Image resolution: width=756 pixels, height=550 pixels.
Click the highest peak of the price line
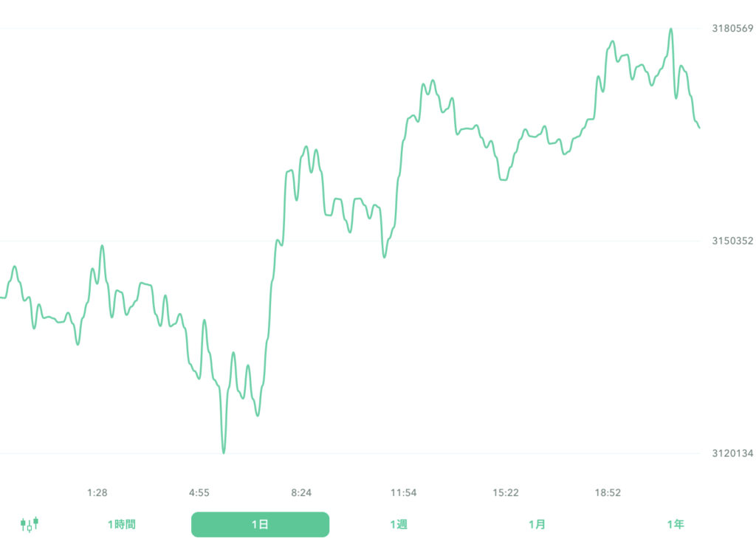pyautogui.click(x=671, y=30)
